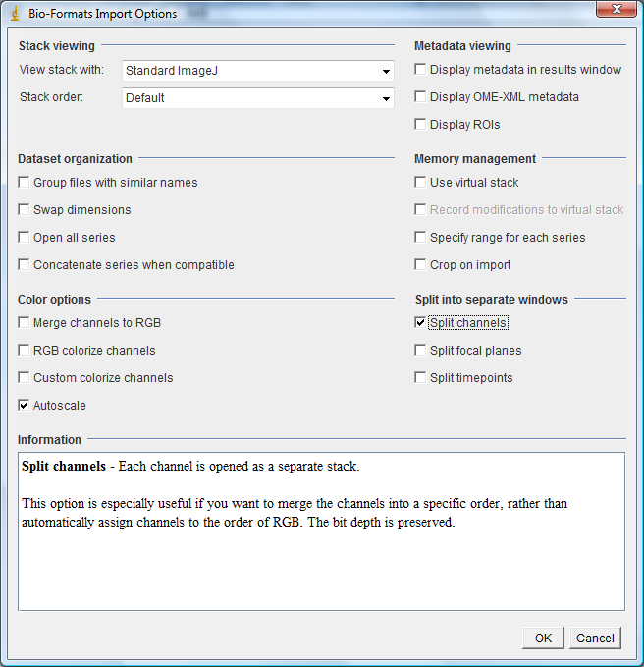The height and width of the screenshot is (667, 644).
Task: Uncheck the Autoscale option
Action: pos(25,405)
